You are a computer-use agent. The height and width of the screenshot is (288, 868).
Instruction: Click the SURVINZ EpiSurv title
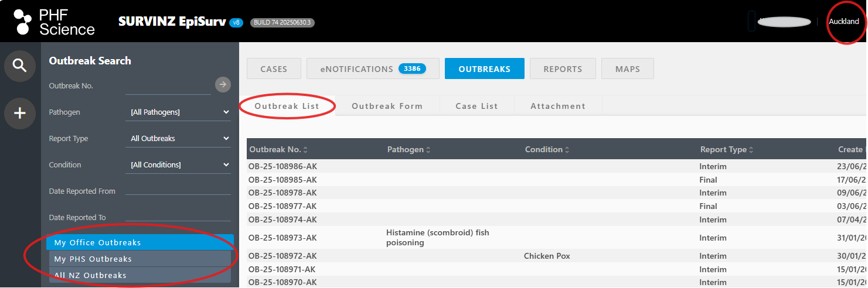point(172,22)
